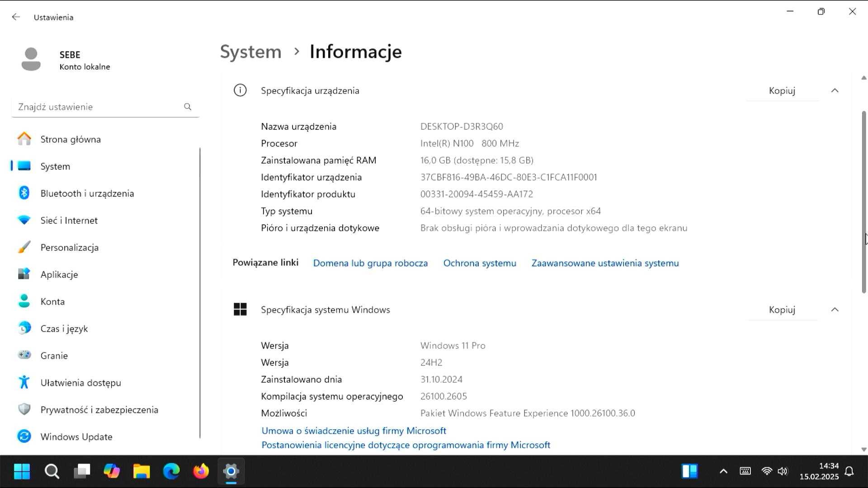Click install date value 31.10.2024
This screenshot has height=488, width=868.
[441, 379]
